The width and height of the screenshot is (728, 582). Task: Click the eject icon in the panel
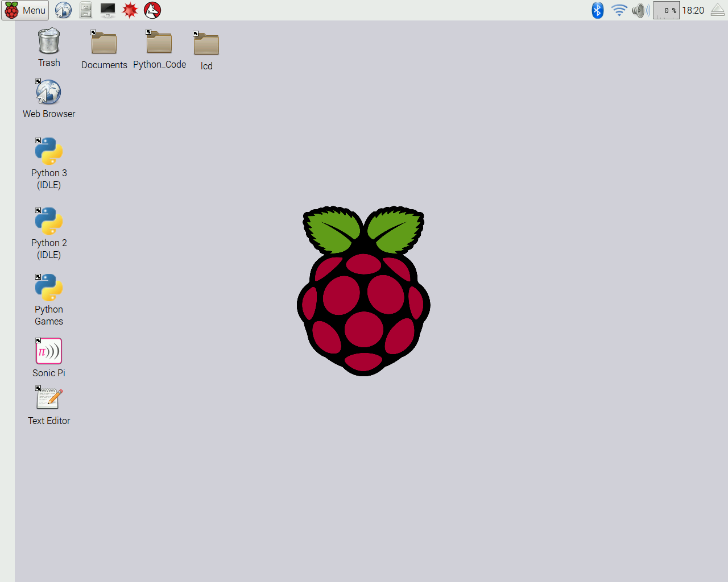click(718, 10)
